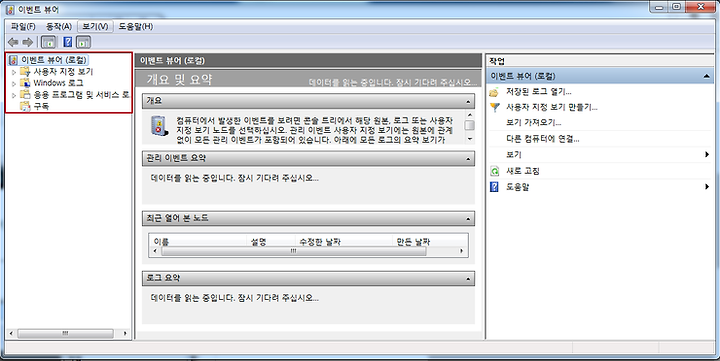Screen dimensions: 720x361
Task: Click 이벤트 뷰어 (로컬) root tree icon
Action: coord(13,60)
